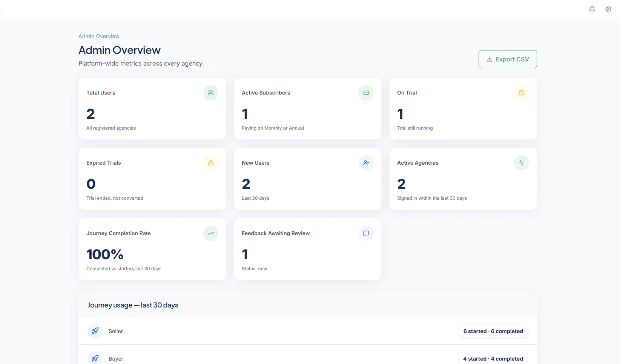Follow the Admin Overview breadcrumb link
This screenshot has height=364, width=620.
(x=99, y=36)
